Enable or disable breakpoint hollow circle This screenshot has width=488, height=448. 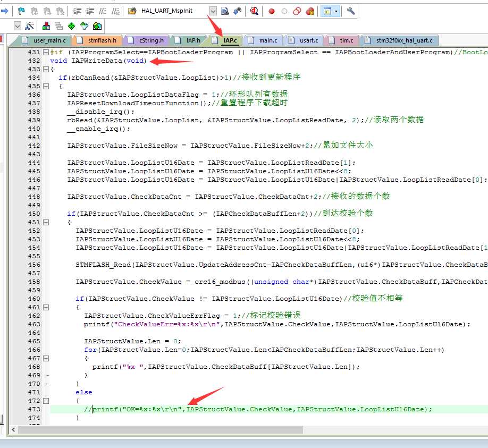284,12
